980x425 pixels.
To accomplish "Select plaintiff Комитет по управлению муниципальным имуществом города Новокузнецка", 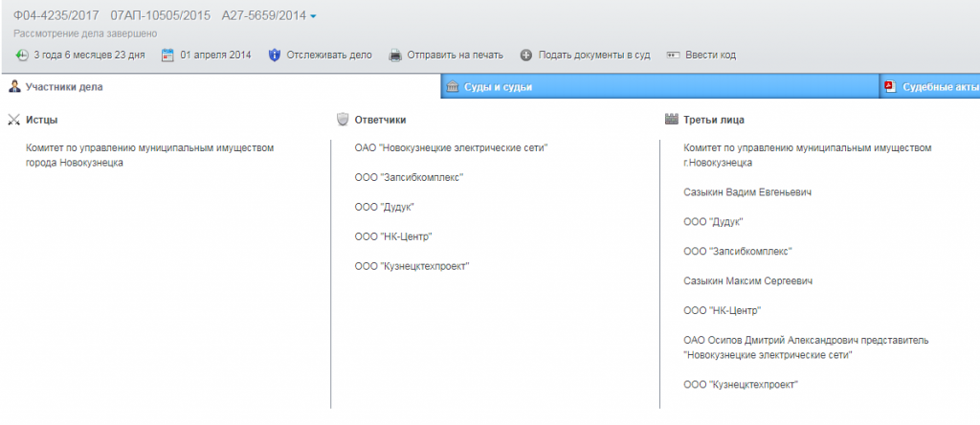I will (x=150, y=156).
